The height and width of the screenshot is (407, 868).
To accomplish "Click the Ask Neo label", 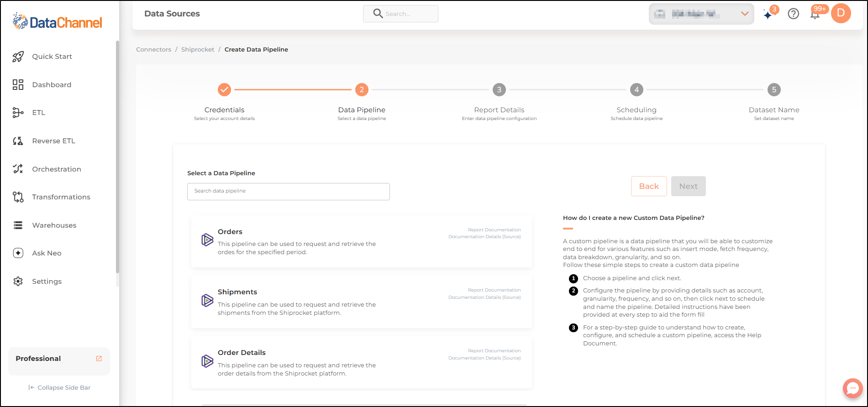I will [47, 253].
